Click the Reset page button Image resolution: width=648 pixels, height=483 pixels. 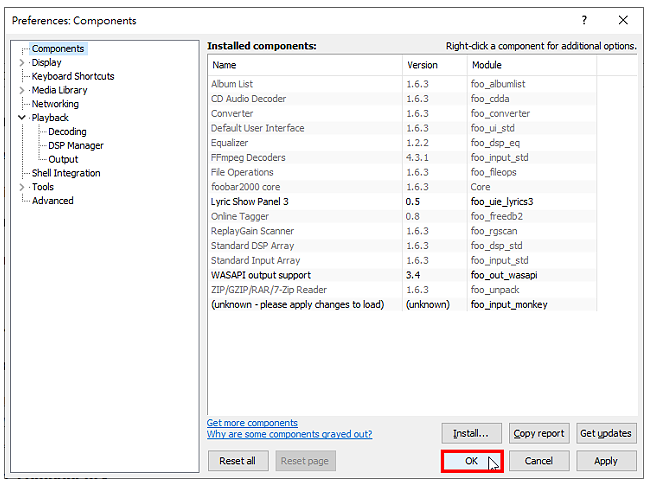[x=305, y=461]
